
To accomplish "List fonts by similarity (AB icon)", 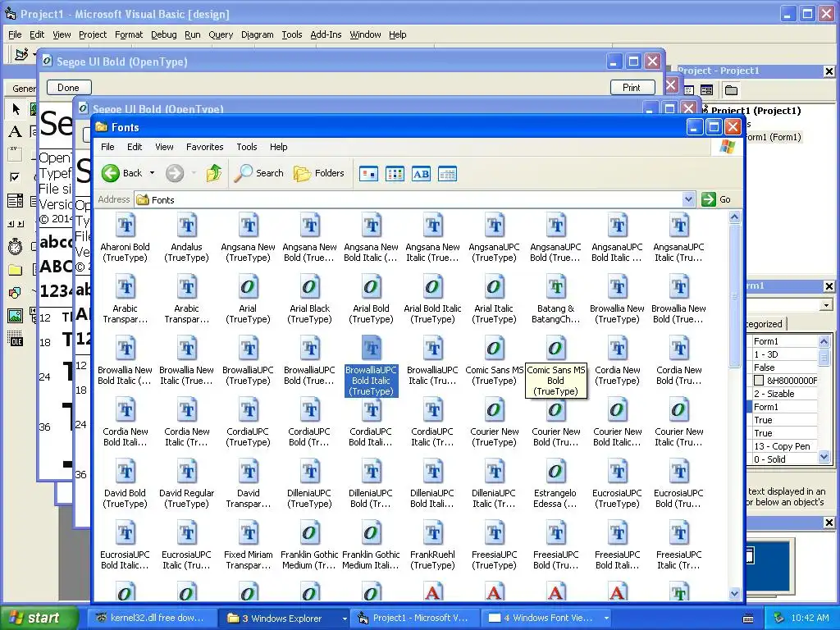I will point(421,174).
